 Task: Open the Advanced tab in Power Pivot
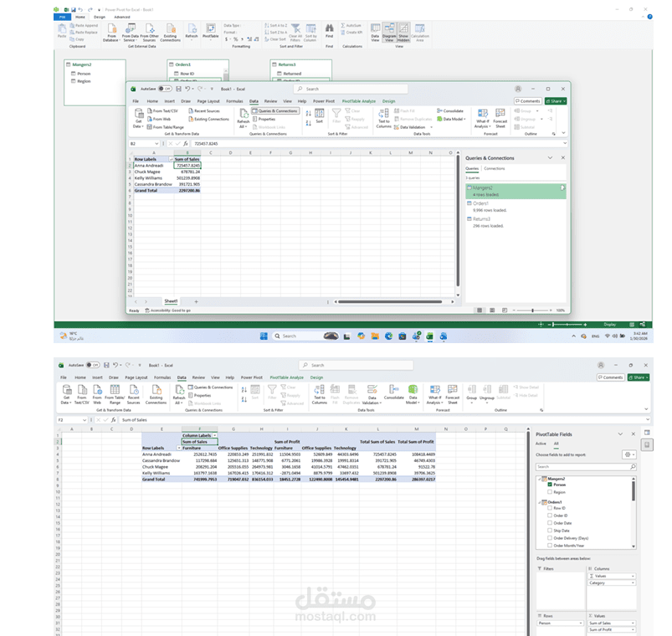[x=122, y=17]
